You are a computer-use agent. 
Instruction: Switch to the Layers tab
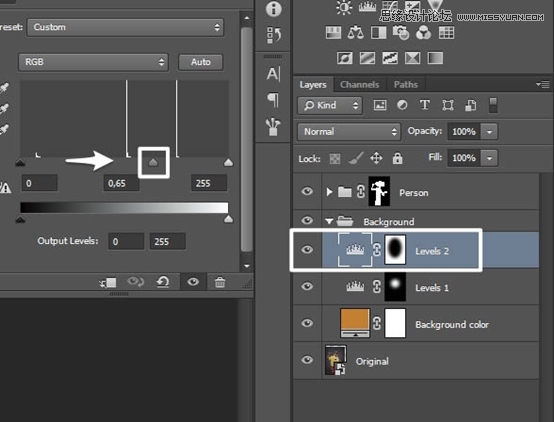pyautogui.click(x=313, y=85)
